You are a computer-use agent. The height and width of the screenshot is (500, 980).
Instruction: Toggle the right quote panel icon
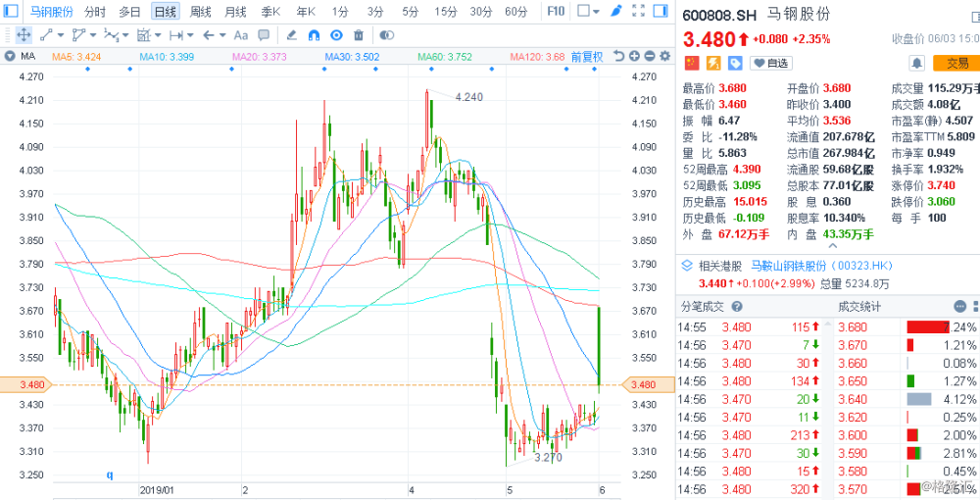coord(660,11)
